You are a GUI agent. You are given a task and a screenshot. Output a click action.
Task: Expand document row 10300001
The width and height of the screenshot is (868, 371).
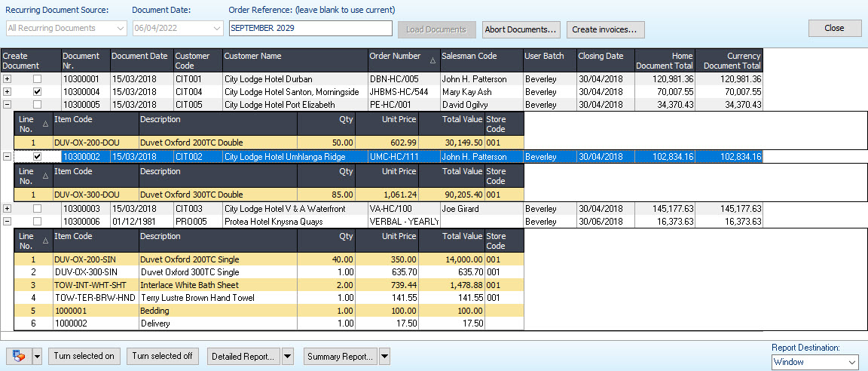click(8, 79)
